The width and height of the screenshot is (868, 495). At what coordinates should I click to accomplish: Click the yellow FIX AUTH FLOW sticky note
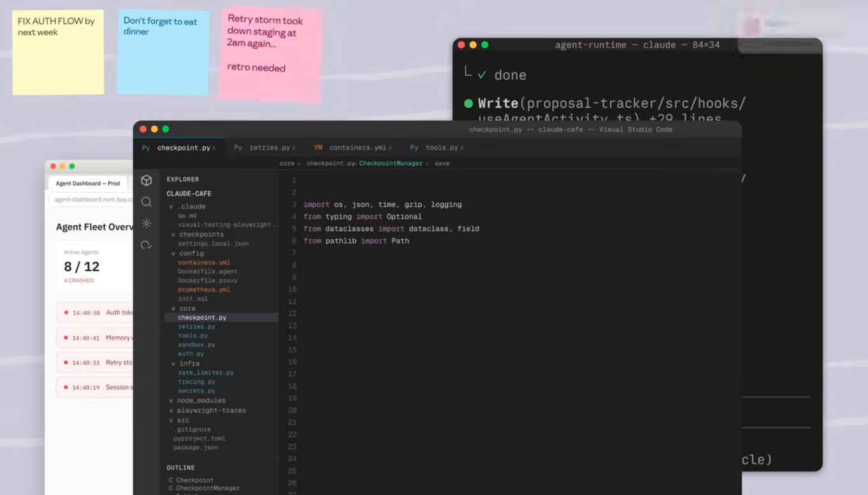58,52
